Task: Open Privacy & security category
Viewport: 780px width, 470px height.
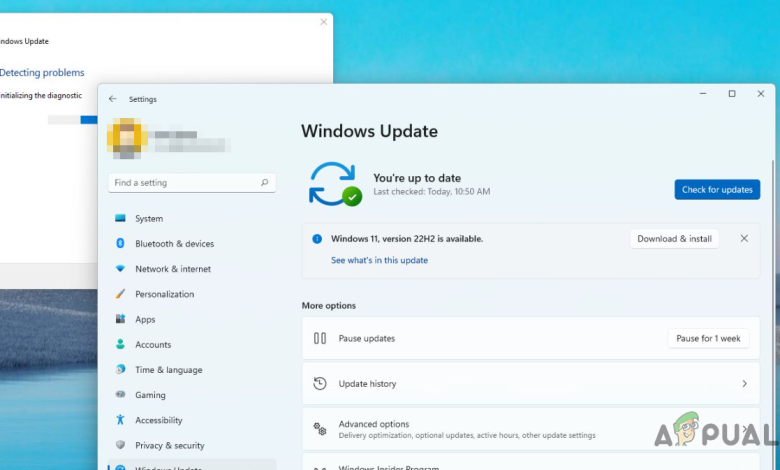Action: click(x=192, y=445)
